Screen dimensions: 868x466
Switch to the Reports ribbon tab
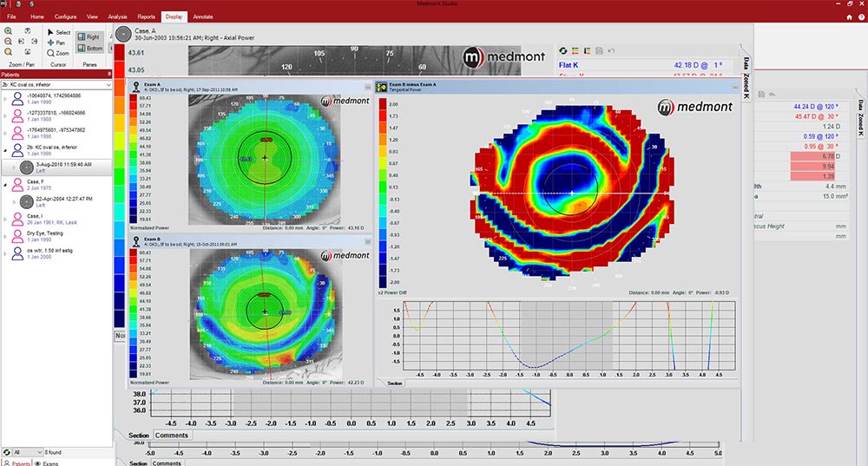pyautogui.click(x=146, y=16)
